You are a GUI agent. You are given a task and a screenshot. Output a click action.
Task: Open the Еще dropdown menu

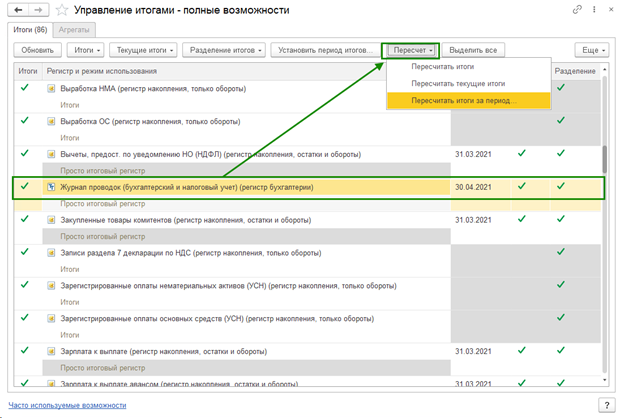coord(592,50)
